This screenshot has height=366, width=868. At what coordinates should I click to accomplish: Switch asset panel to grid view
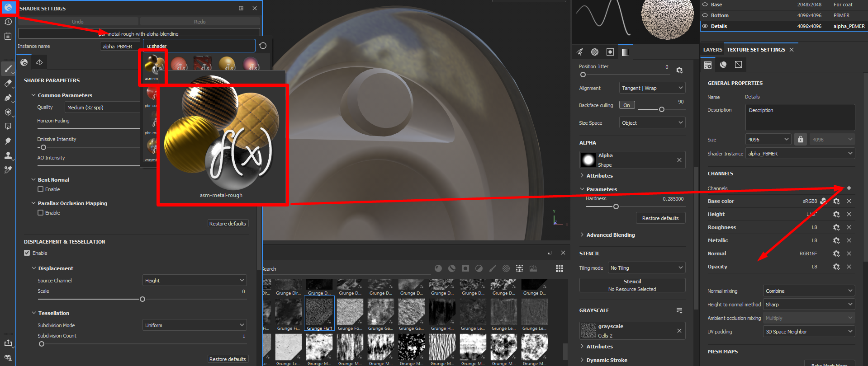(x=560, y=268)
